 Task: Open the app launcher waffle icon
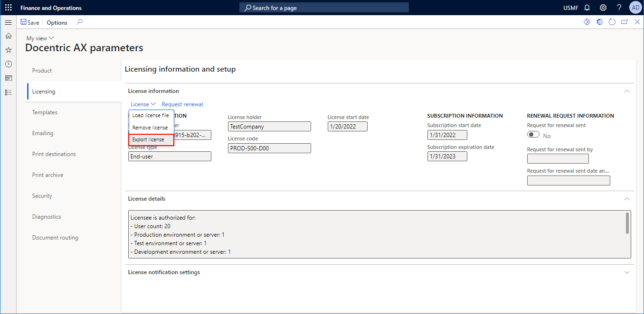(x=8, y=8)
